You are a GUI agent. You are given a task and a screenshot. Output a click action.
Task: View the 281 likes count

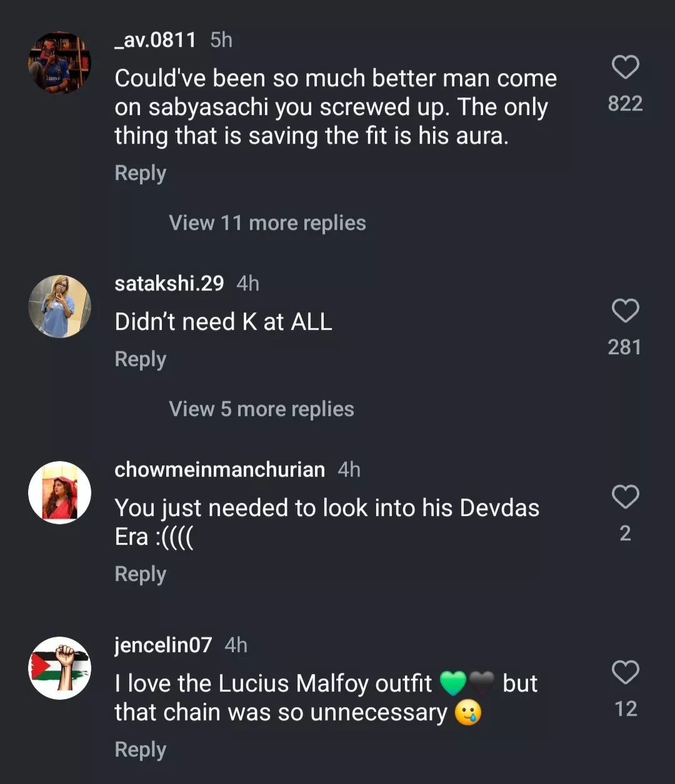[625, 347]
